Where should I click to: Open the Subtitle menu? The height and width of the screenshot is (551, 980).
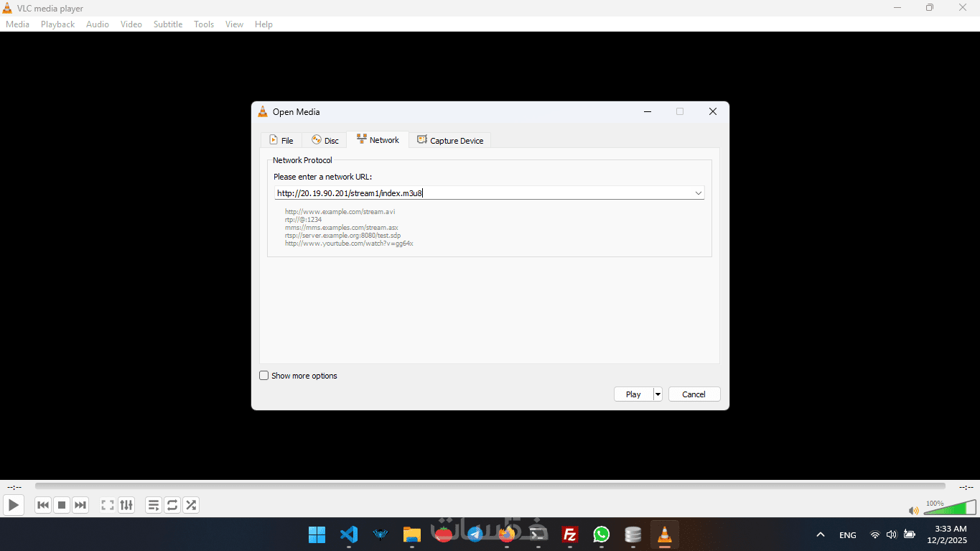click(x=168, y=24)
